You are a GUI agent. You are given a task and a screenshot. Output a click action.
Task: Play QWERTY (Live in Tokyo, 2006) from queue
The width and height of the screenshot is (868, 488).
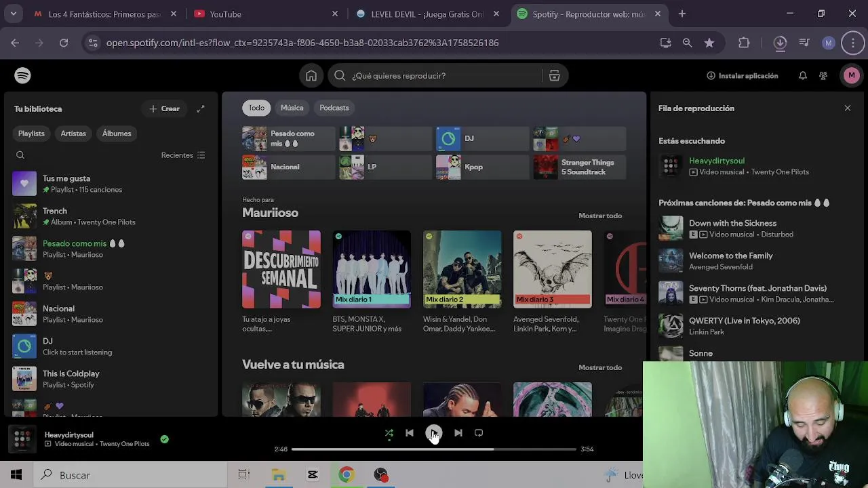(x=754, y=326)
